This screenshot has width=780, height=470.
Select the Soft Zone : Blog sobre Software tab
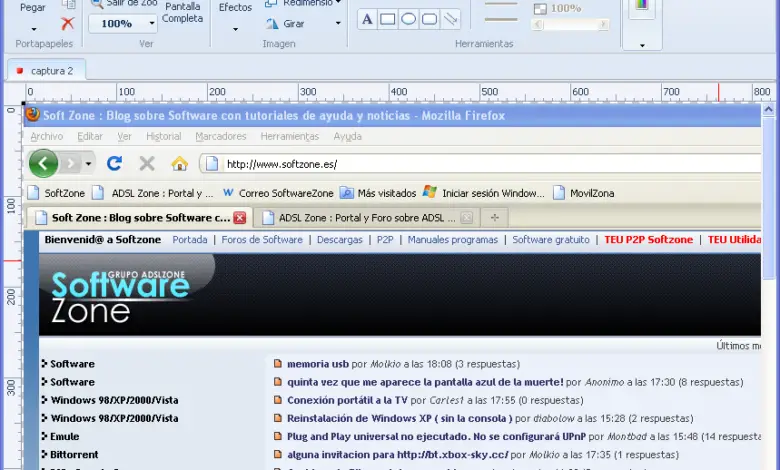coord(138,217)
